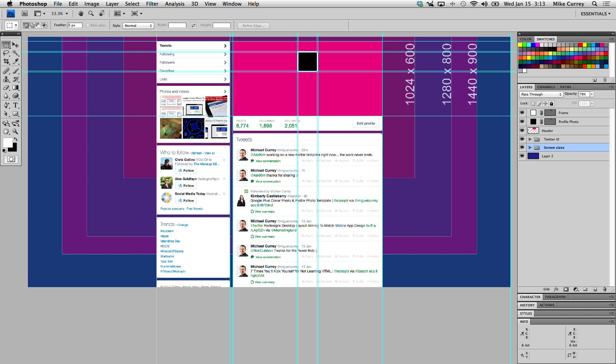Open the Style dropdown set to Normal
Viewport: 616px width, 364px height.
[x=138, y=25]
